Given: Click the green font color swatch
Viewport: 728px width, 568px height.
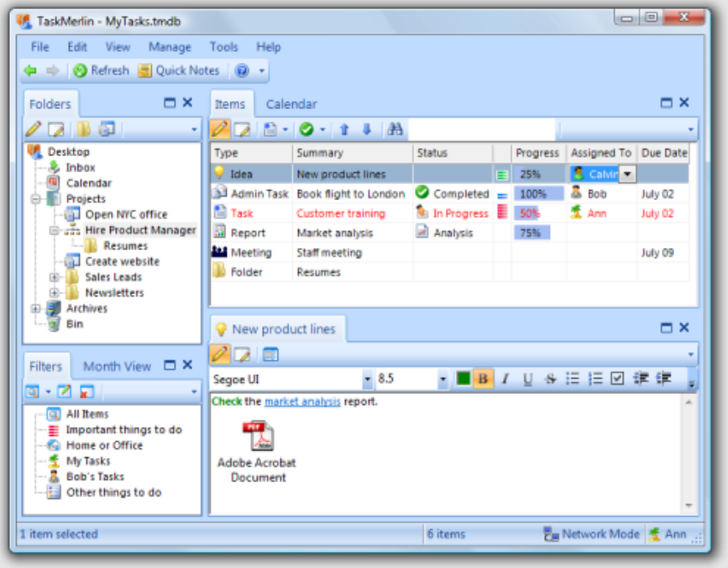Looking at the screenshot, I should pyautogui.click(x=463, y=379).
